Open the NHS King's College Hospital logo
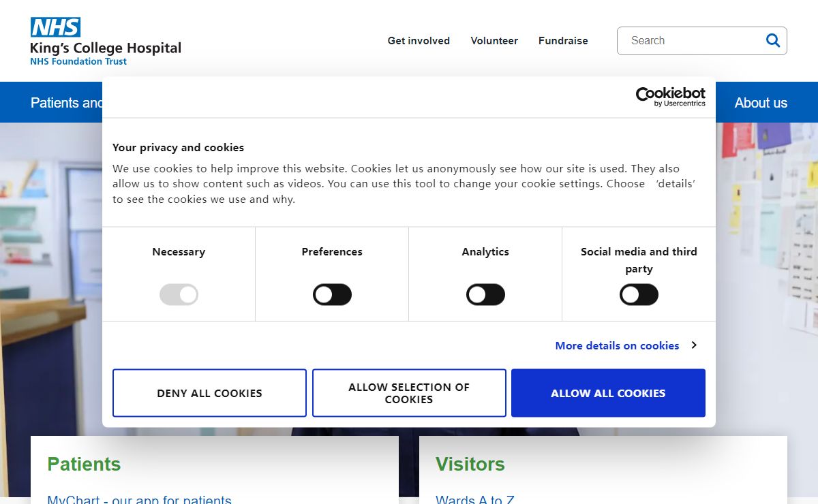 coord(106,42)
